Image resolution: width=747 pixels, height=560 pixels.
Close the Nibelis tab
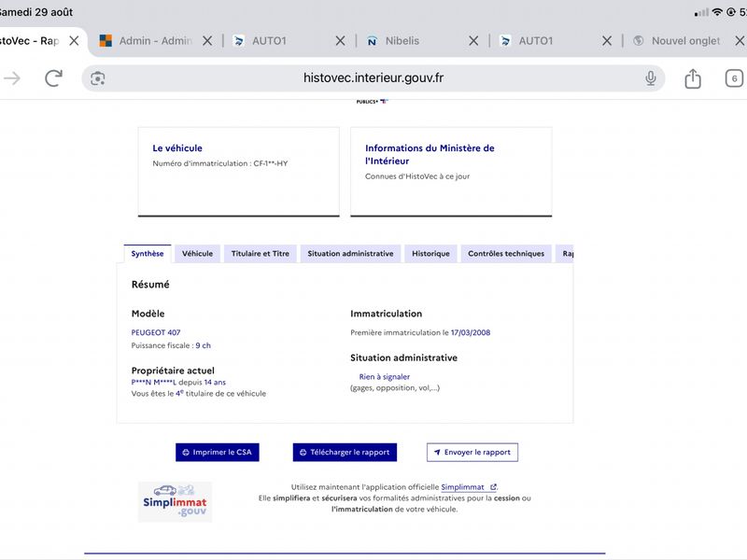click(x=473, y=41)
